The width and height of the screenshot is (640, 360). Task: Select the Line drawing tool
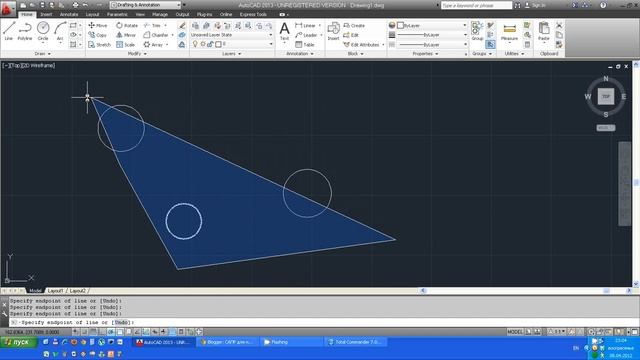coord(9,31)
